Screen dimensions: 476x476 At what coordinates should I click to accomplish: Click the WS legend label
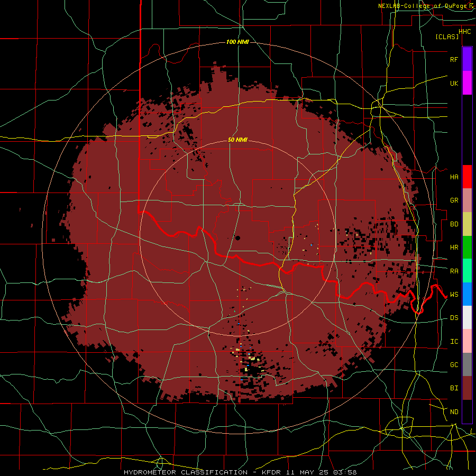[x=454, y=295]
